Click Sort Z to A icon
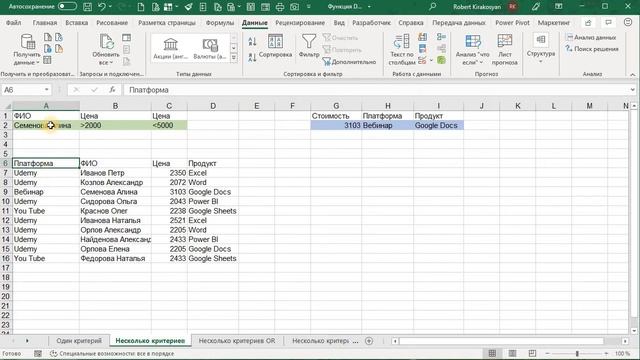Screen dimensions: 640x360 (252, 57)
